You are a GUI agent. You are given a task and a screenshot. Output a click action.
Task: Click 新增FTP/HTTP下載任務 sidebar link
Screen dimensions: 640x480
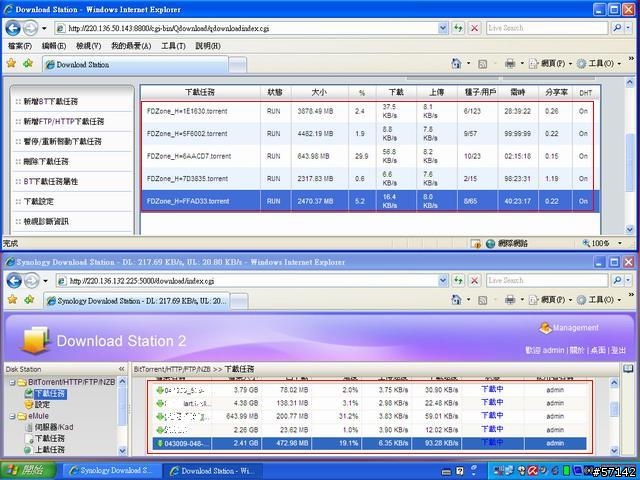click(63, 121)
